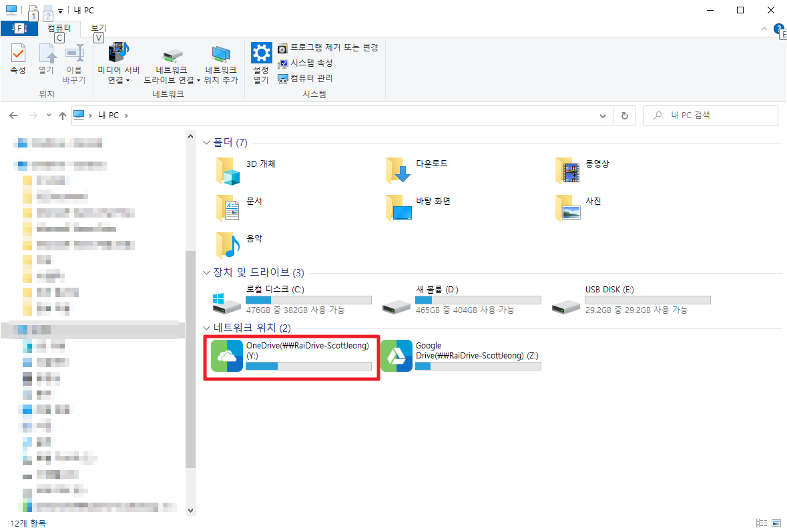This screenshot has height=532, width=787.
Task: Open the blue File tab
Action: (19, 28)
